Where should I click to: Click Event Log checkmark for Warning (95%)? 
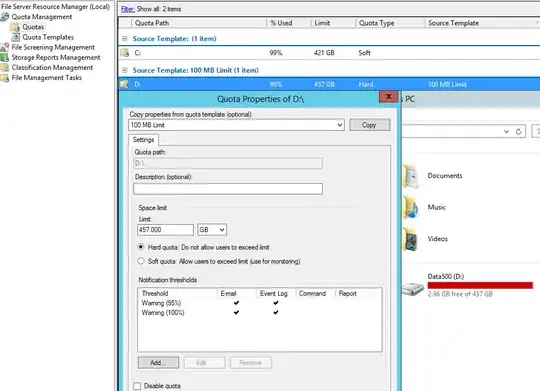tap(276, 303)
